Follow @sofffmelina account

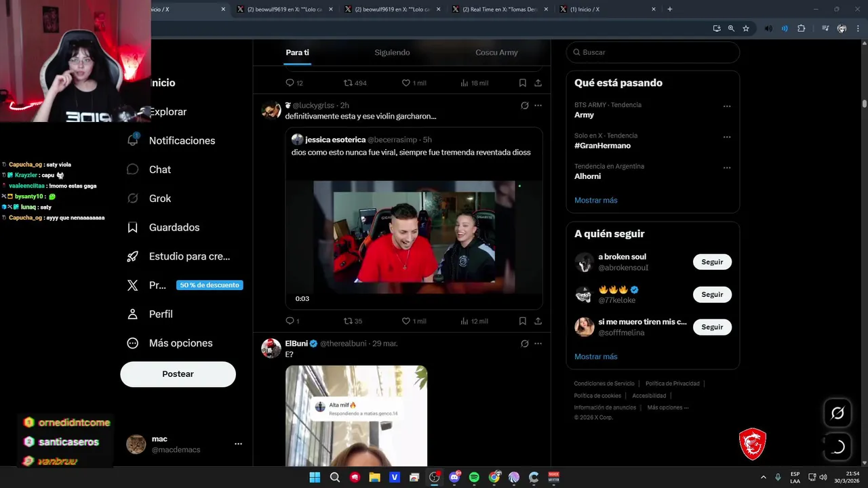pos(712,327)
